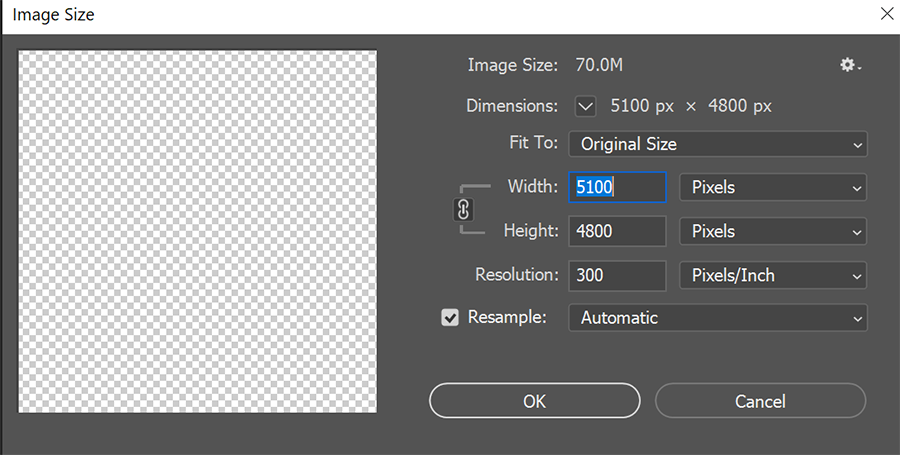This screenshot has height=455, width=900.
Task: Click the Cancel button
Action: pos(760,401)
